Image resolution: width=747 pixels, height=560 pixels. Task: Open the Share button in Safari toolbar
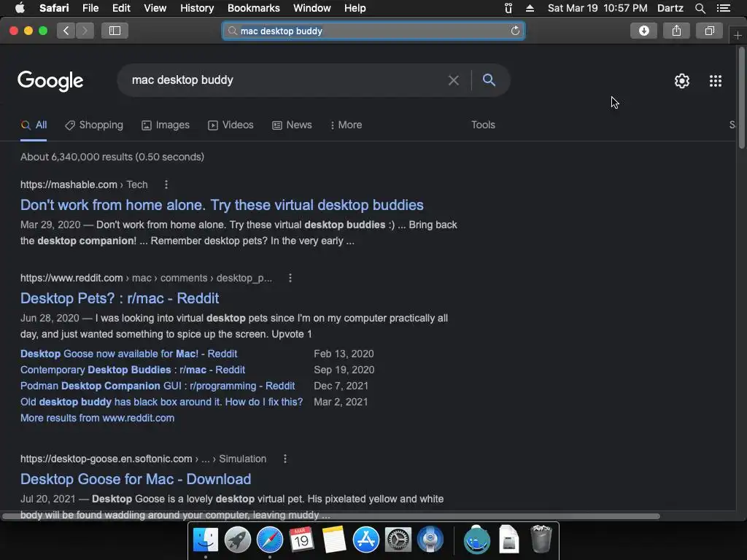(676, 31)
